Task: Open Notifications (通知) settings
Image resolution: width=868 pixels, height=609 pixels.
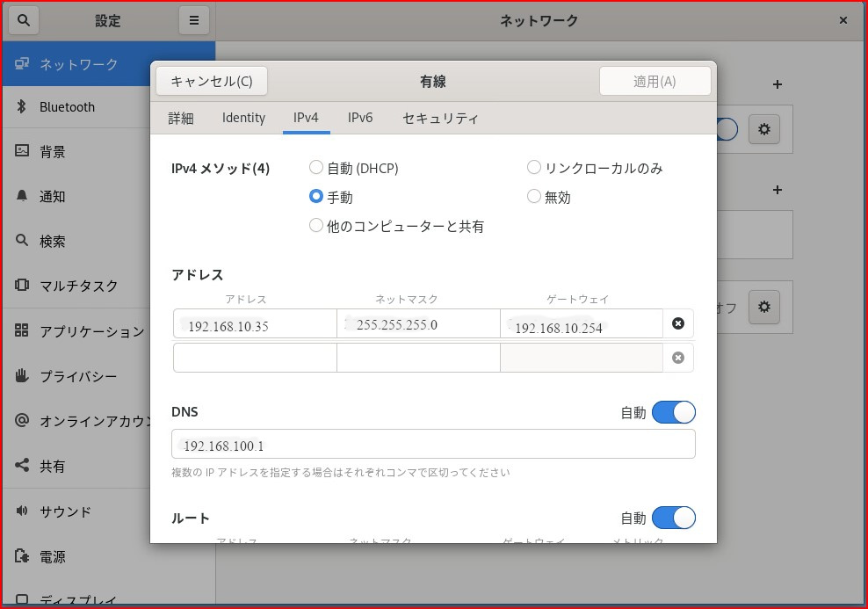Action: (x=76, y=196)
